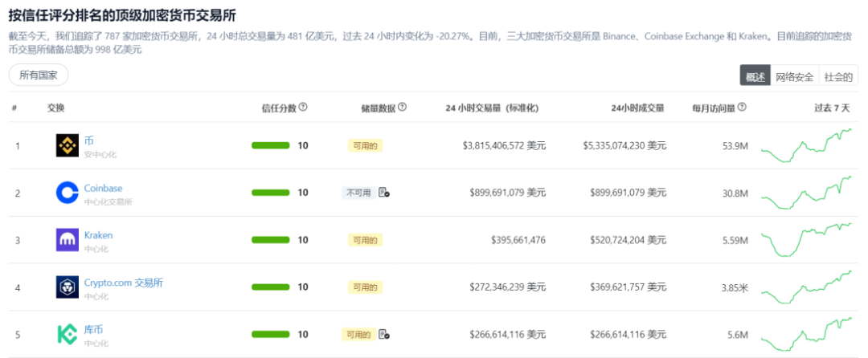Open the Crypto.com 交易所 link
Screen dimensions: 868x358
[x=124, y=283]
